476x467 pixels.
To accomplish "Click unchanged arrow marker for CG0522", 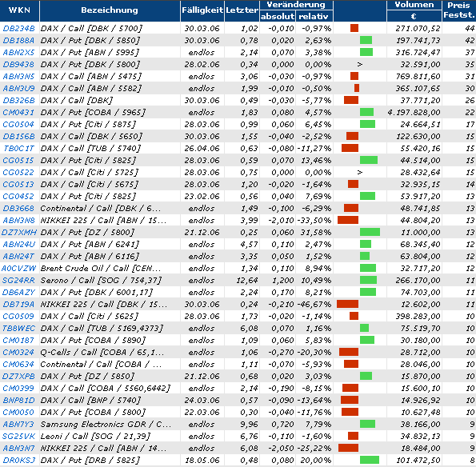I will 360,173.
